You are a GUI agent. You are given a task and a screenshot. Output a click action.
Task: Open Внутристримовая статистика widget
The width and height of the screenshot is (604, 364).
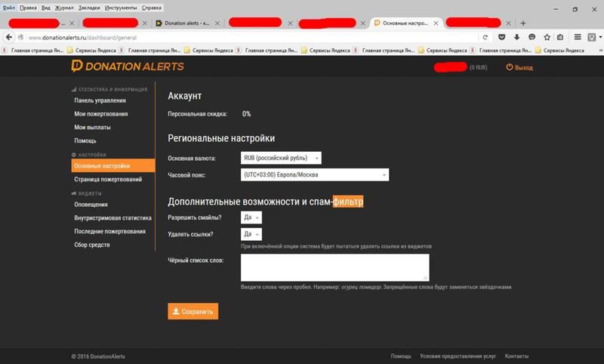click(x=112, y=217)
